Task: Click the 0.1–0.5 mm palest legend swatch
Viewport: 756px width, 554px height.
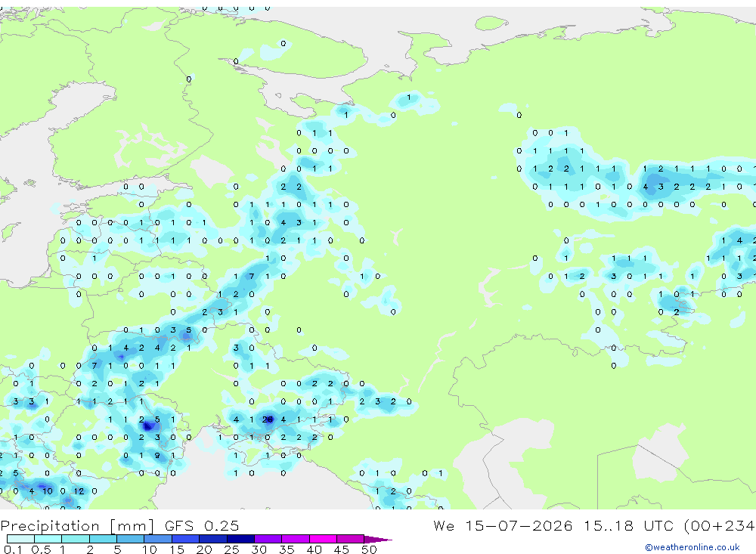Action: point(20,539)
